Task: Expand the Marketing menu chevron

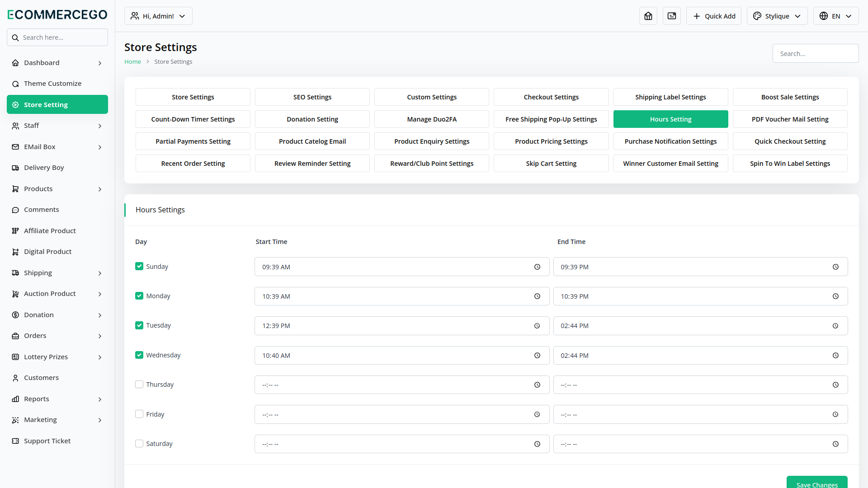Action: click(100, 420)
